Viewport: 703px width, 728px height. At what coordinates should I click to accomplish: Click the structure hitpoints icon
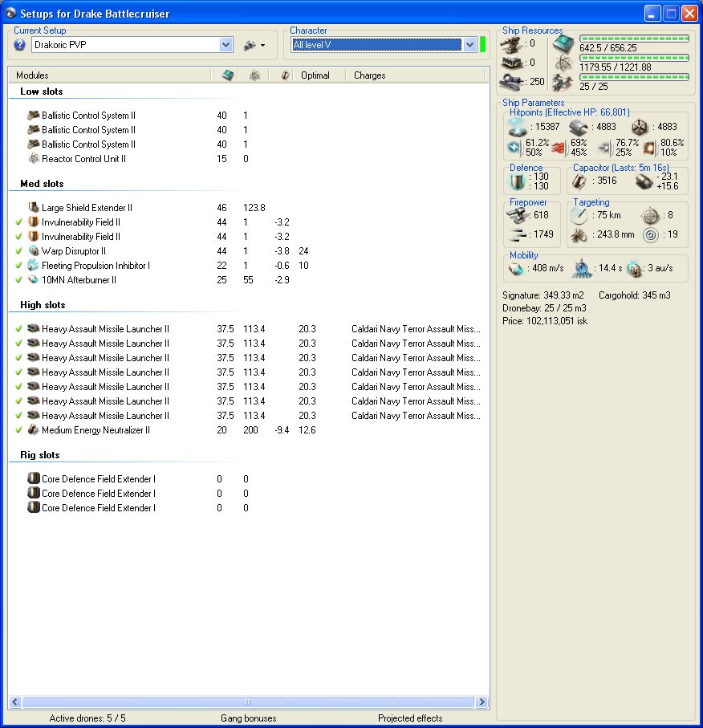tap(640, 127)
